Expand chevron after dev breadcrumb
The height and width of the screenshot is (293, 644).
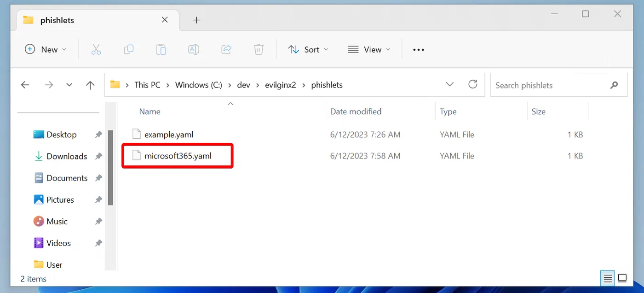tap(258, 85)
